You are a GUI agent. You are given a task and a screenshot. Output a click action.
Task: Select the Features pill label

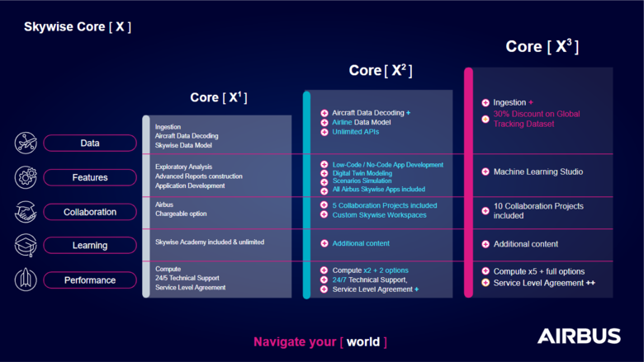point(89,177)
